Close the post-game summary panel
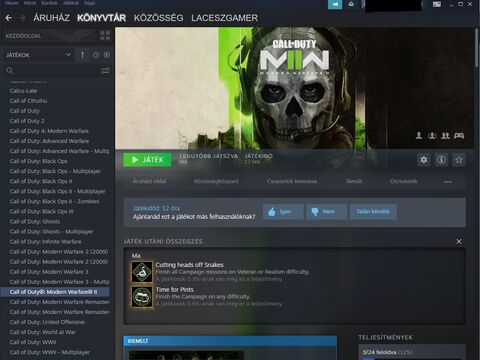This screenshot has height=360, width=480. click(x=459, y=241)
